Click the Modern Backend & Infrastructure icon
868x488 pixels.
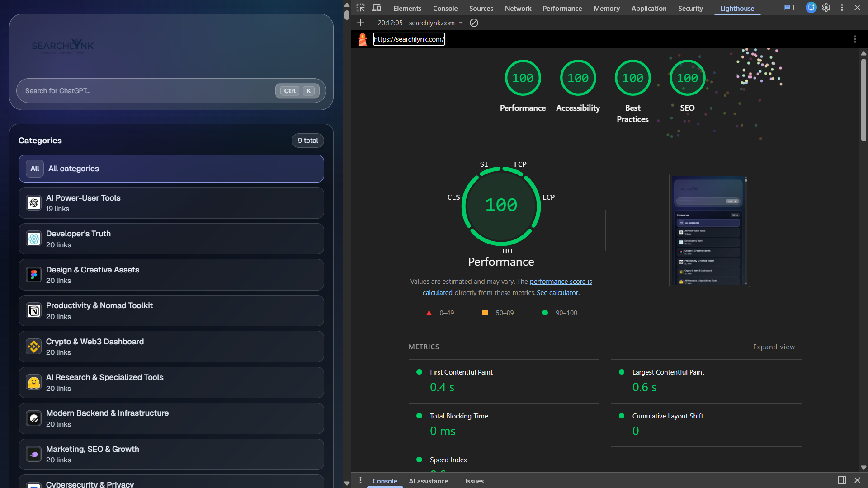pyautogui.click(x=34, y=418)
